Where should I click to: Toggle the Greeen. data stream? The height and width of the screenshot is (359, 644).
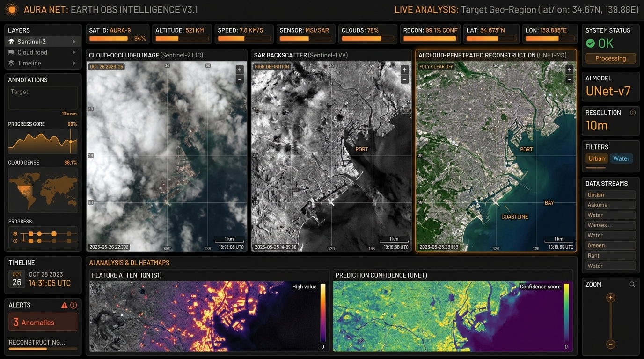pyautogui.click(x=610, y=245)
